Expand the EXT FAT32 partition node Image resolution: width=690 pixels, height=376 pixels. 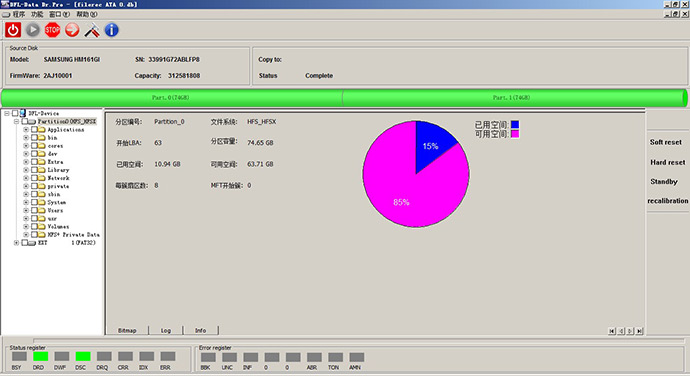click(x=17, y=243)
